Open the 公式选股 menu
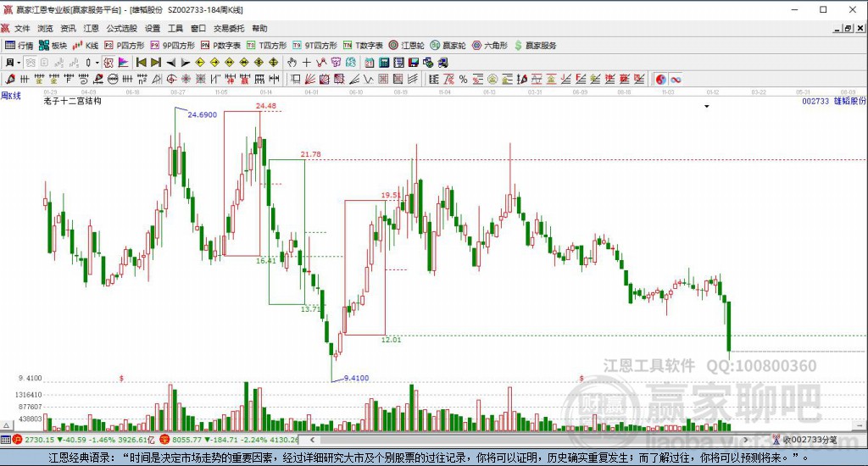This screenshot has height=466, width=868. click(122, 28)
